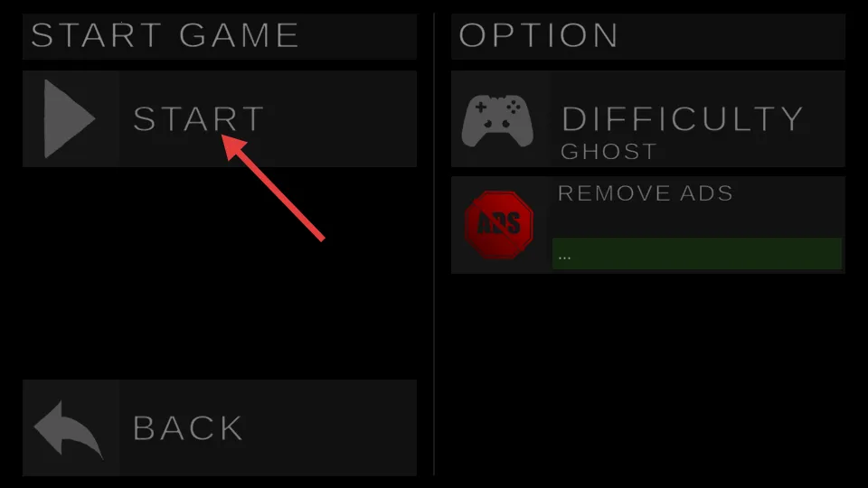
Task: Click the play triangle icon
Action: 69,118
